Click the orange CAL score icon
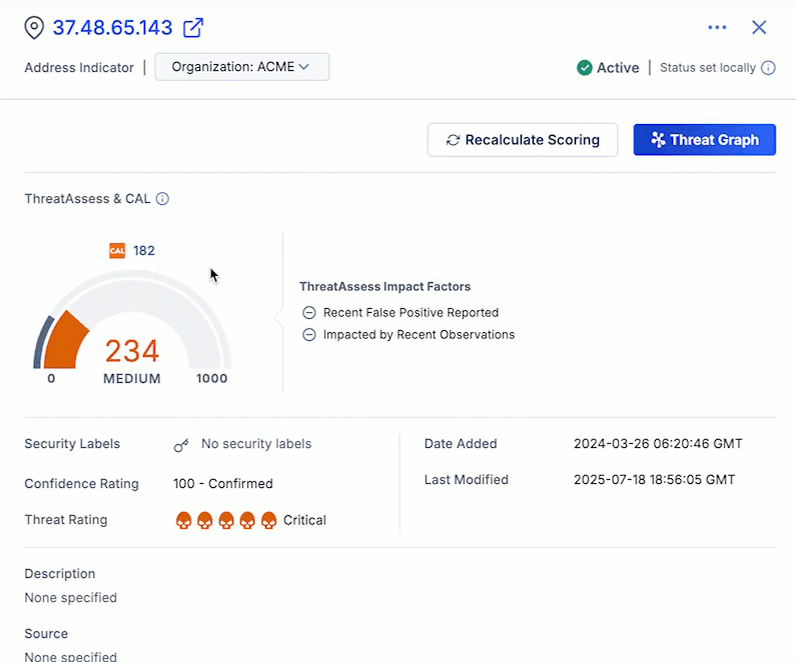This screenshot has height=662, width=796. (117, 250)
